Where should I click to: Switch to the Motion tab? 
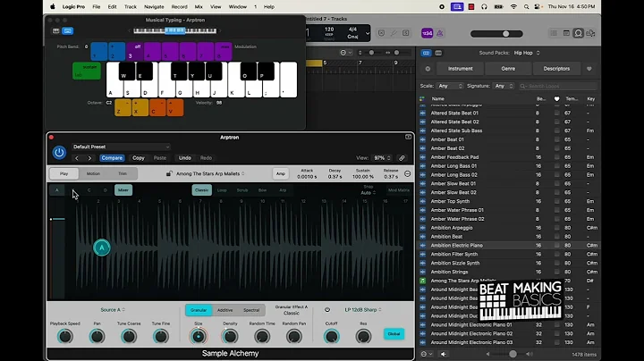(93, 173)
